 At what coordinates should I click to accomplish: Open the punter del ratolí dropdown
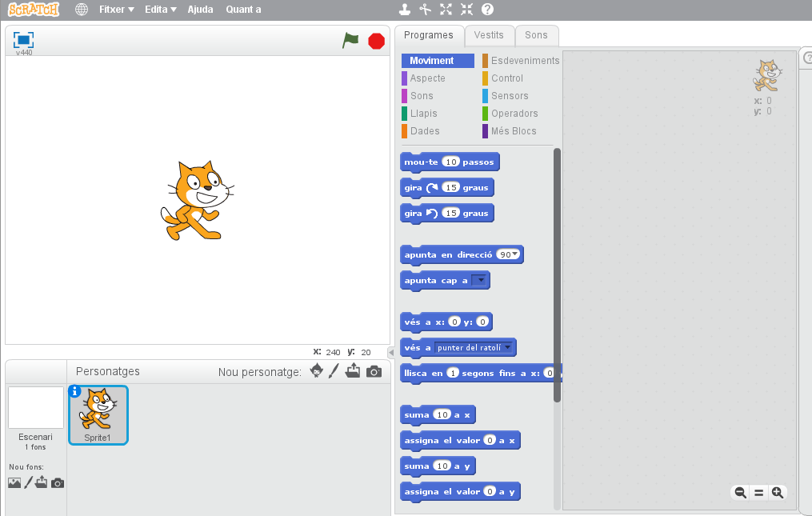coord(507,348)
